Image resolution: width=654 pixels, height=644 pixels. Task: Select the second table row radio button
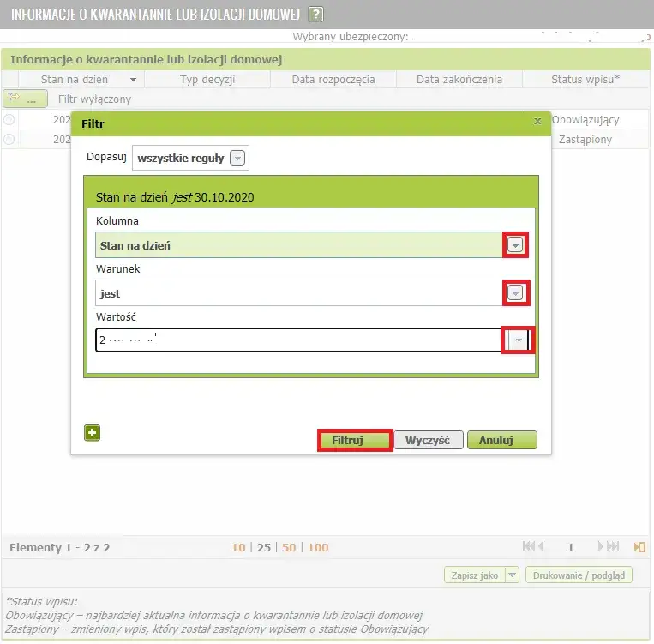pos(9,139)
